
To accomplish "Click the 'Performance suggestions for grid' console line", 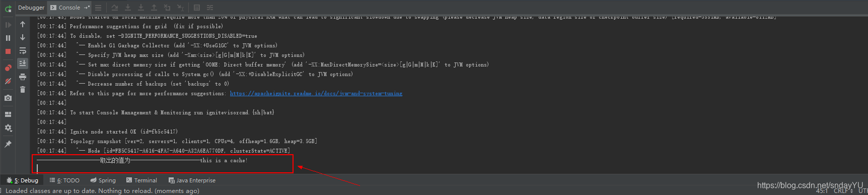I will 130,26.
